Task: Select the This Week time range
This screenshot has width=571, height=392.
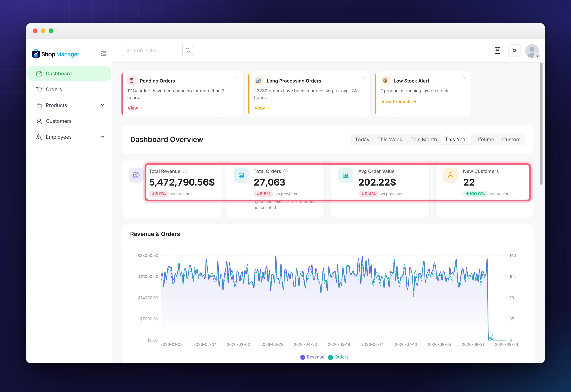Action: (x=390, y=139)
